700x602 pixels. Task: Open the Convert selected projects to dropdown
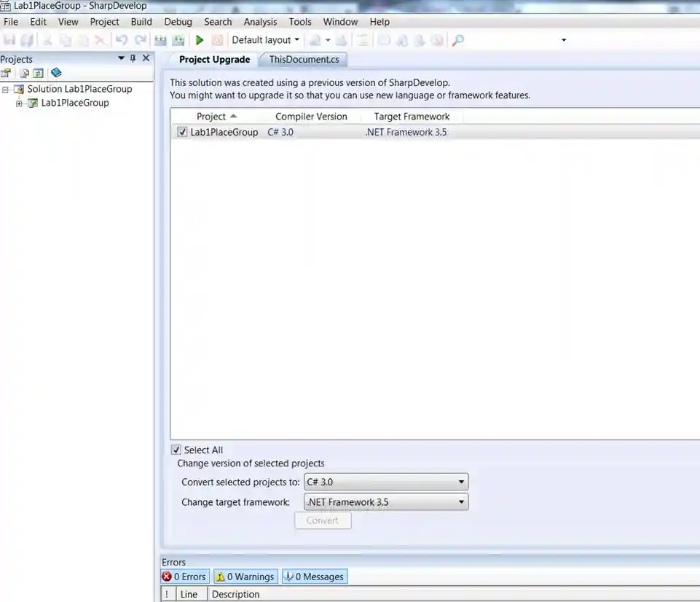(460, 482)
